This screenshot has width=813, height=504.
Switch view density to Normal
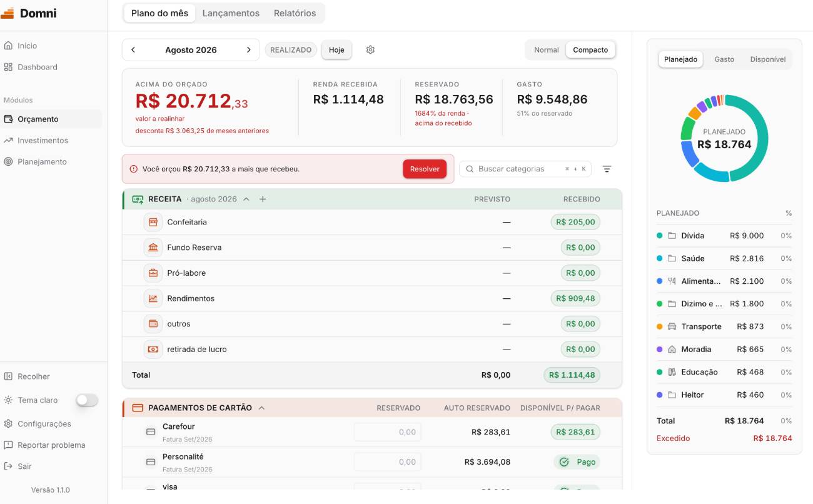[546, 50]
